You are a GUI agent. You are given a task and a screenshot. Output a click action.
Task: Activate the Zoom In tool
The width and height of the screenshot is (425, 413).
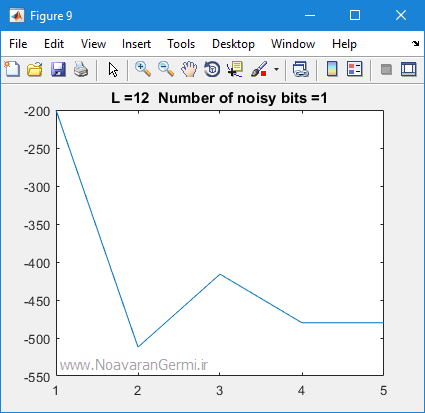click(143, 69)
